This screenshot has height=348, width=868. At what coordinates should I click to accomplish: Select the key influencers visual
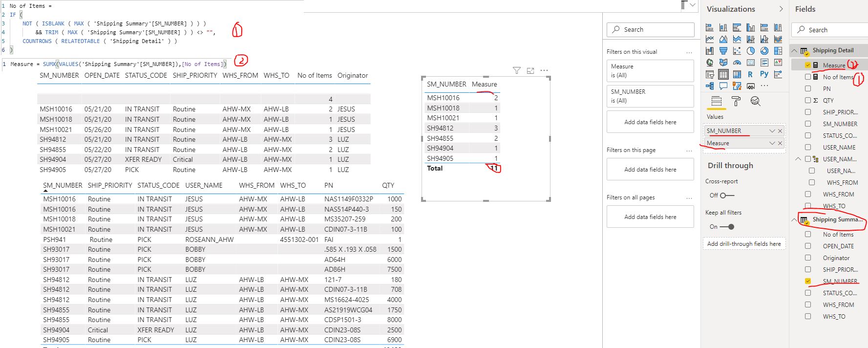778,74
